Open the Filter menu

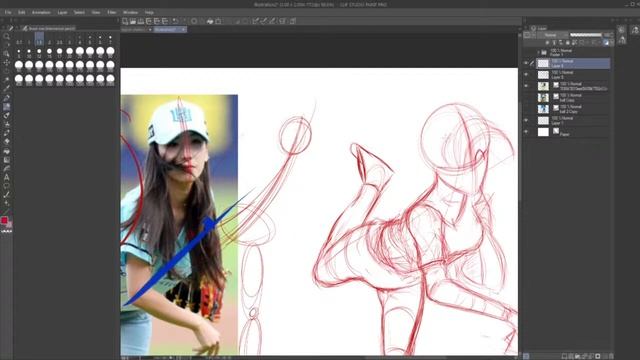pos(111,12)
